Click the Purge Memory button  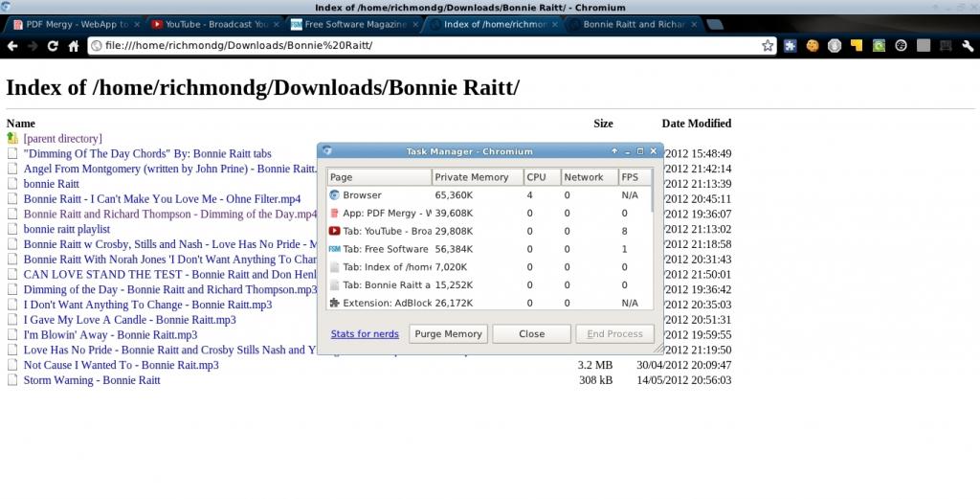448,334
